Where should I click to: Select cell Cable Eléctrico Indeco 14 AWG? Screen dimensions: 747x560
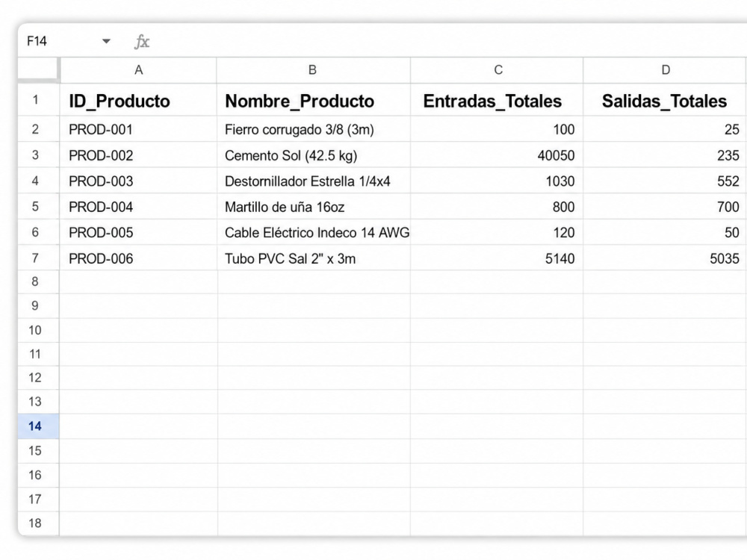(x=314, y=232)
